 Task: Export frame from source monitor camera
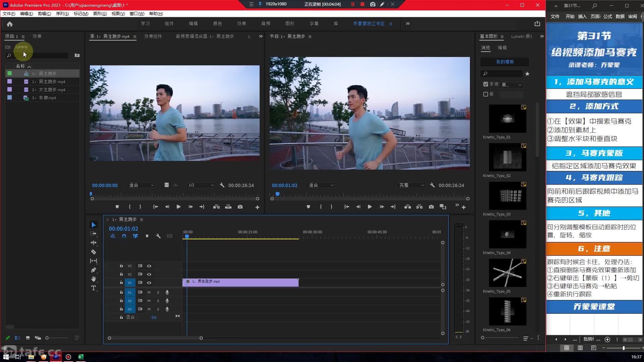[240, 207]
